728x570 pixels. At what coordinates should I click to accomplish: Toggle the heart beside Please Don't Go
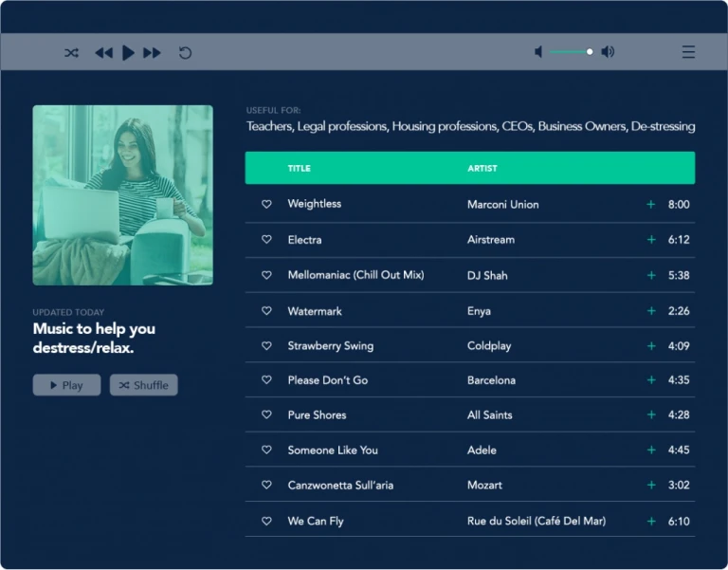pos(266,379)
